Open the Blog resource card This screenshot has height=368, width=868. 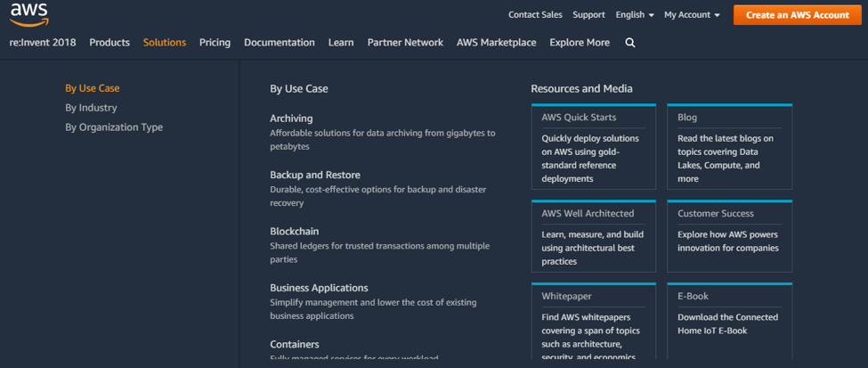[x=730, y=147]
